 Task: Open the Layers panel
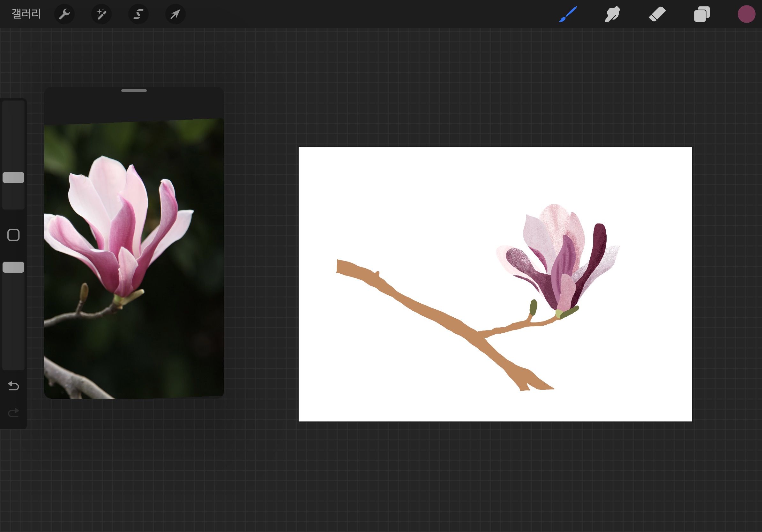[x=702, y=14]
